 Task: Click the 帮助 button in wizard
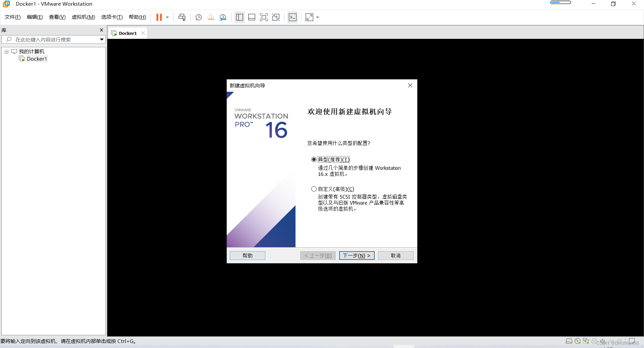pyautogui.click(x=248, y=256)
